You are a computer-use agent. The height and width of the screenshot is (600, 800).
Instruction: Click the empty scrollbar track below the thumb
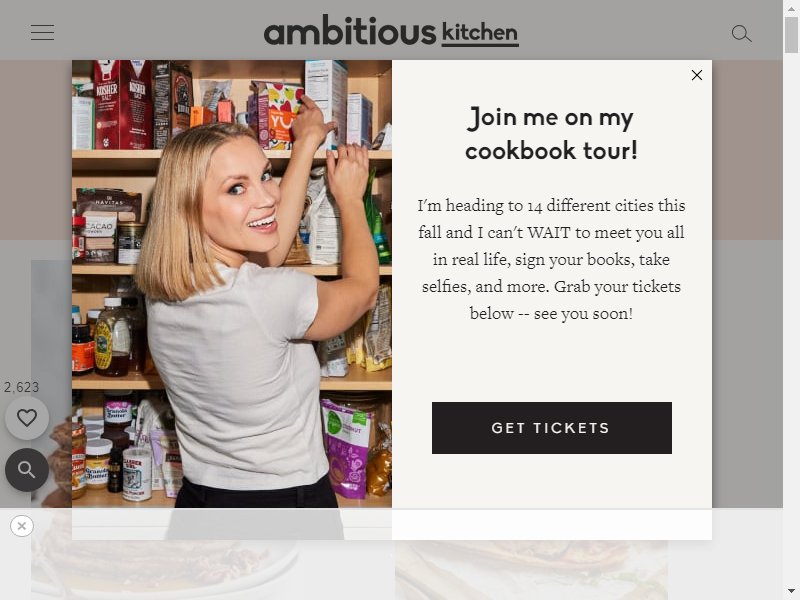pos(791,316)
